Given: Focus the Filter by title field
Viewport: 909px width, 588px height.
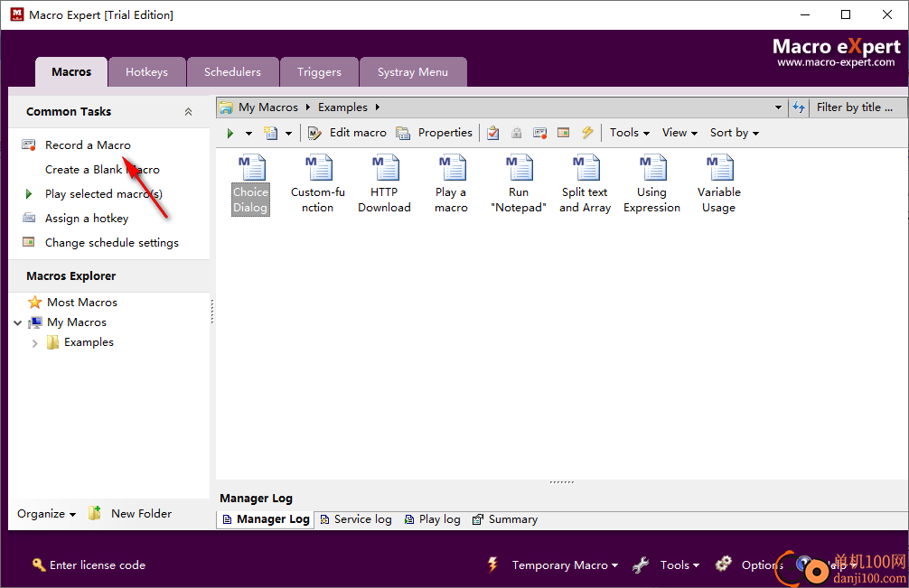Looking at the screenshot, I should [857, 107].
